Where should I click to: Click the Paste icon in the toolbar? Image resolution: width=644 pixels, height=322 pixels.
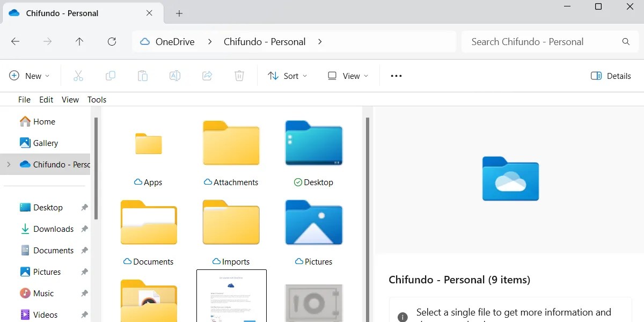(x=143, y=76)
